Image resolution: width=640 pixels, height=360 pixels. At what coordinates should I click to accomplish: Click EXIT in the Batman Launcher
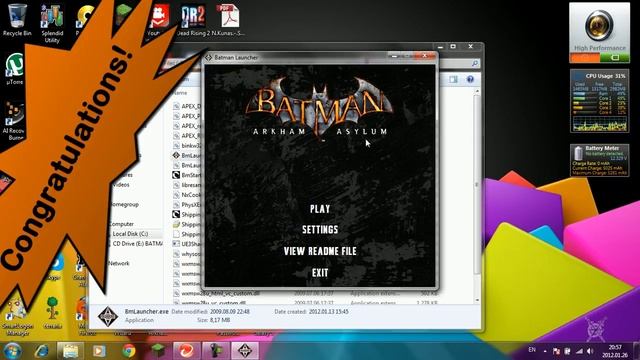point(320,273)
